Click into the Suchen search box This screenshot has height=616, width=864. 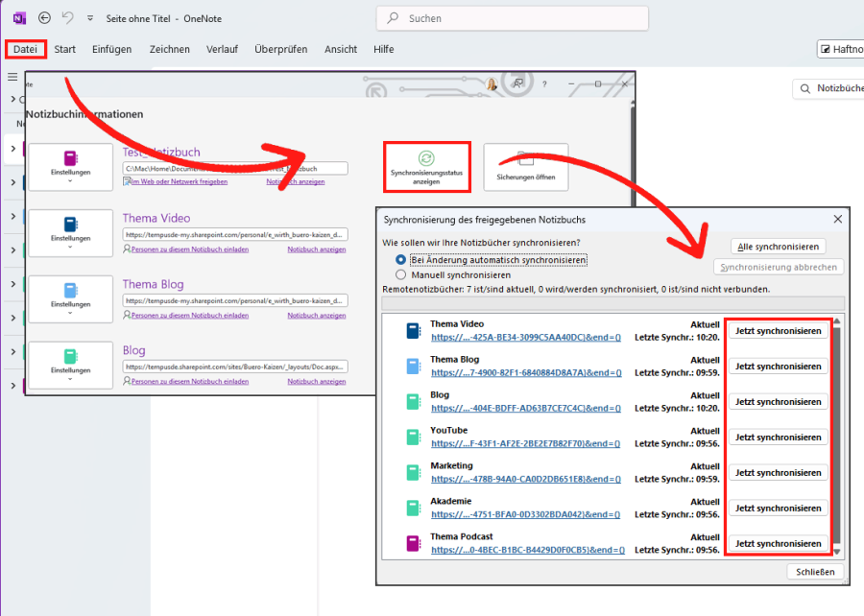coord(513,18)
